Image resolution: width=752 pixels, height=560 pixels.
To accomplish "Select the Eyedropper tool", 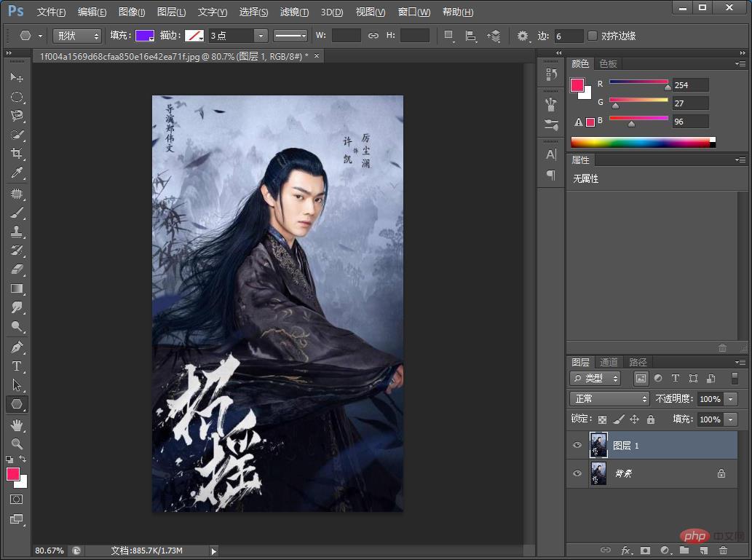I will [x=16, y=173].
